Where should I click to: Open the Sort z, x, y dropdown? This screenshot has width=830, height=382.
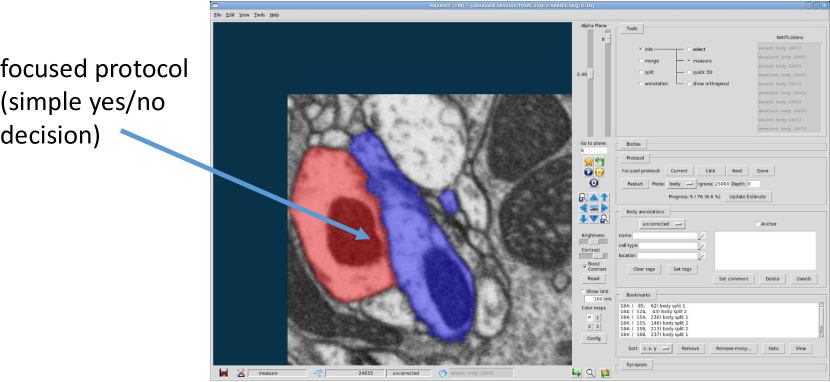coord(656,349)
